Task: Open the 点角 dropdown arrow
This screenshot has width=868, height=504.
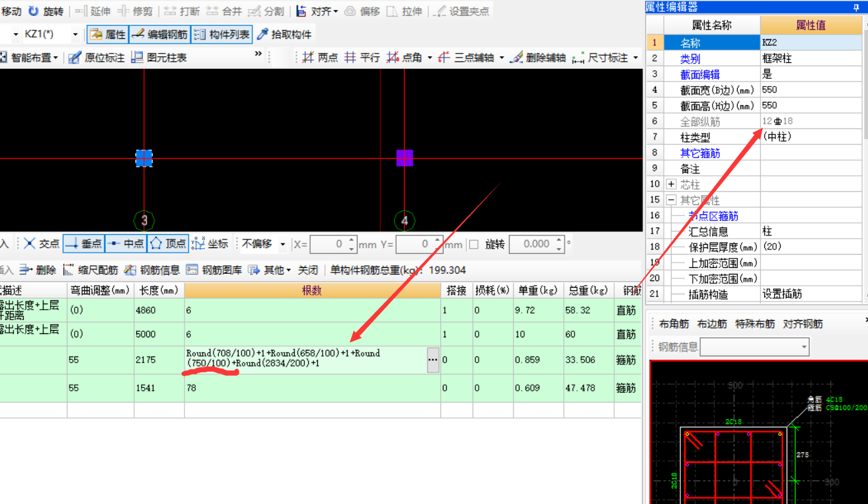Action: pyautogui.click(x=430, y=58)
